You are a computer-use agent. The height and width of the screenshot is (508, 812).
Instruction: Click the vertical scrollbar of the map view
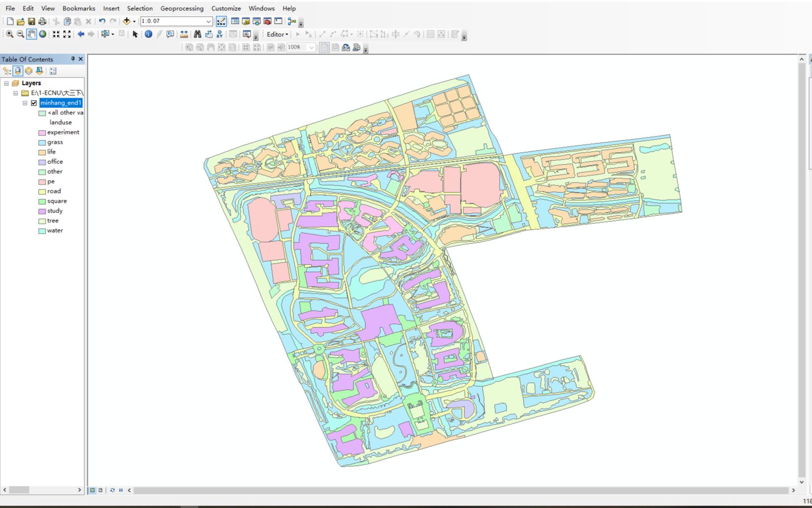click(801, 270)
